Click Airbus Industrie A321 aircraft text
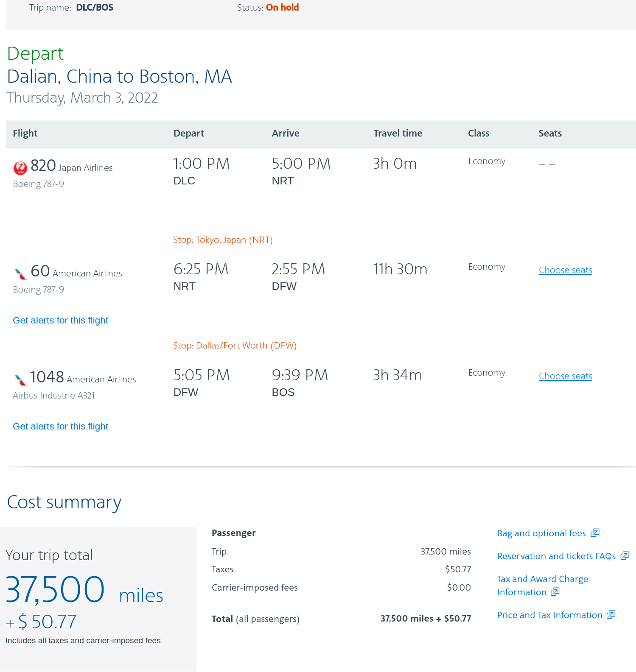 [54, 396]
